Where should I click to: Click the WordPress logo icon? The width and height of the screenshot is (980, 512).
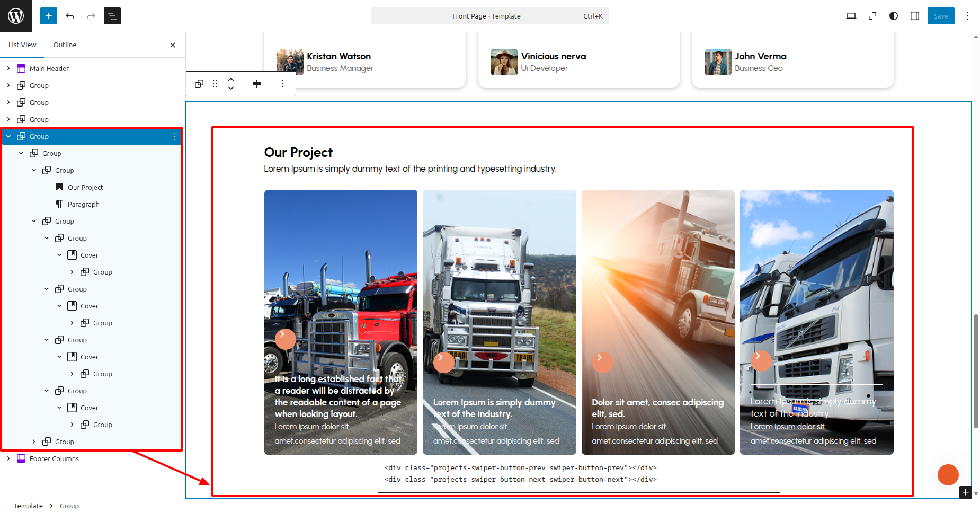pos(16,16)
